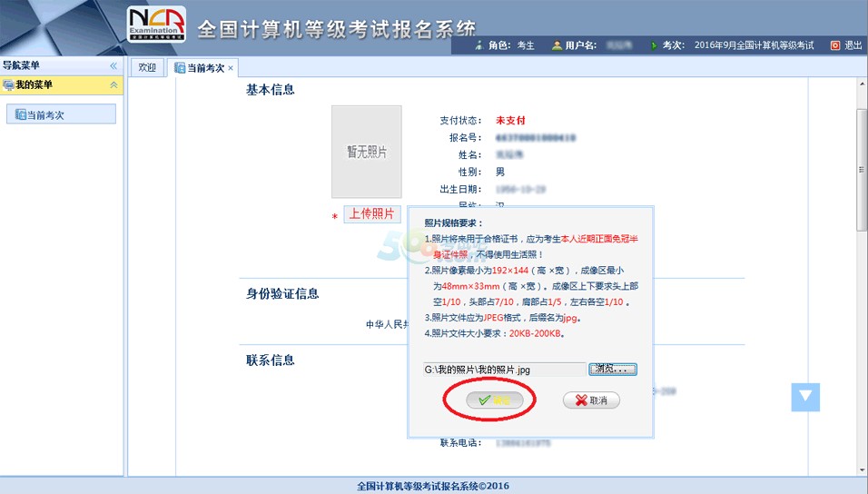Click the footer 全国计算机等级考试报名系统©2016 text
868x494 pixels.
click(433, 486)
